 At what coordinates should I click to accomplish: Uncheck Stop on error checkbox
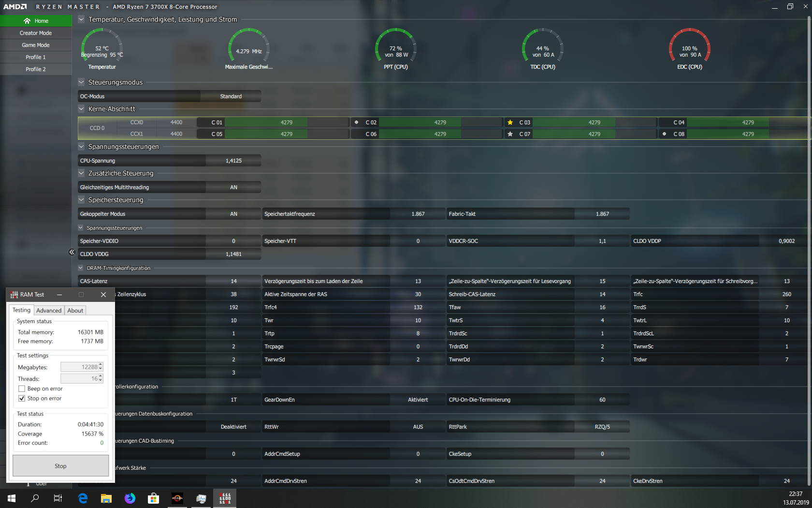[x=22, y=398]
